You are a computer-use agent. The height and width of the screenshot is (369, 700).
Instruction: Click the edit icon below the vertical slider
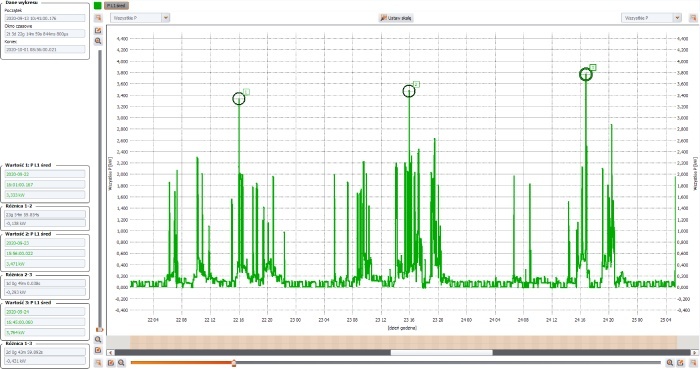[98, 350]
